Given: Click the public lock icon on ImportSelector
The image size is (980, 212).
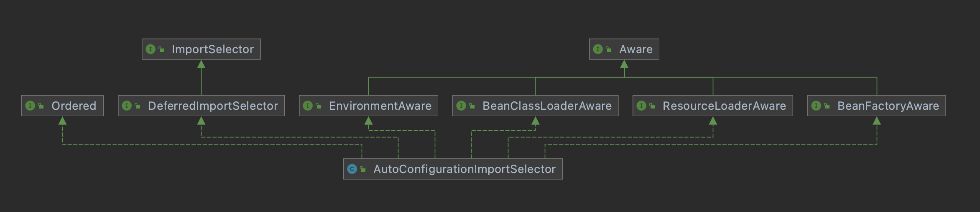Looking at the screenshot, I should tap(161, 49).
